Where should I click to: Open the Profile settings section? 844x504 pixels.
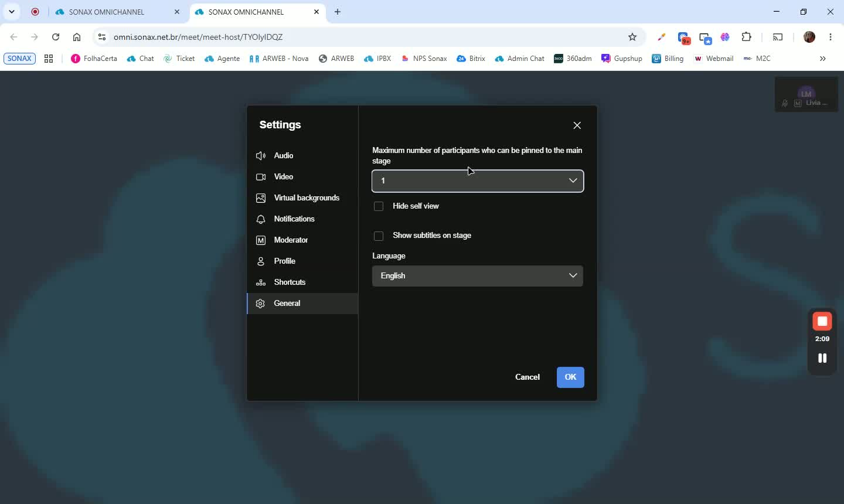point(302,261)
